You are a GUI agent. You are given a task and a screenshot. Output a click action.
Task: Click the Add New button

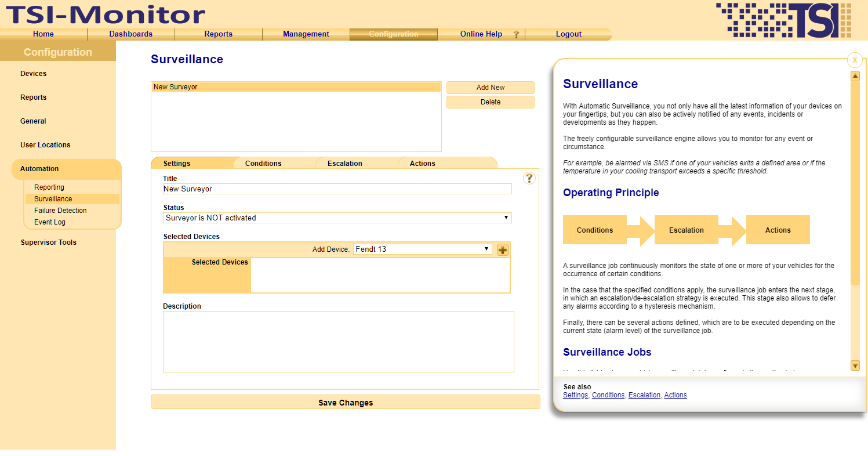491,88
